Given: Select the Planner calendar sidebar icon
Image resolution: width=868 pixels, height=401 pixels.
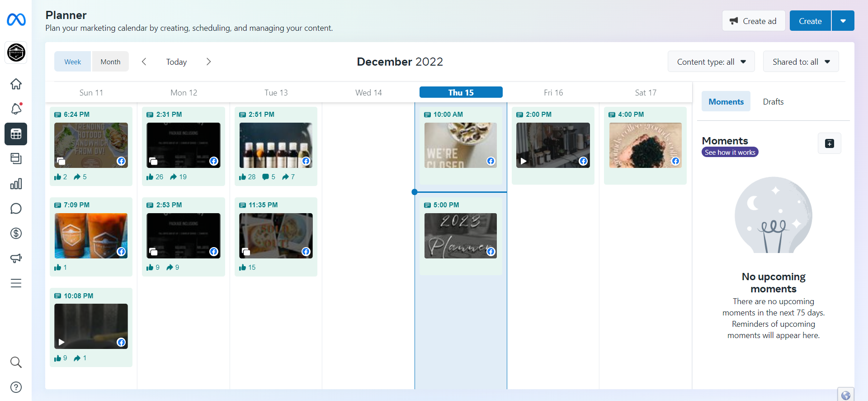Looking at the screenshot, I should pos(16,134).
